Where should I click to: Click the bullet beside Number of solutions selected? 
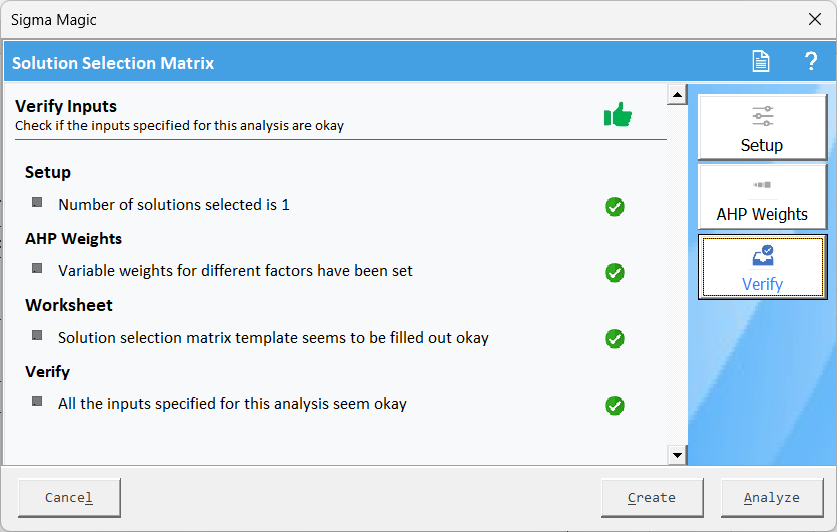pos(37,202)
